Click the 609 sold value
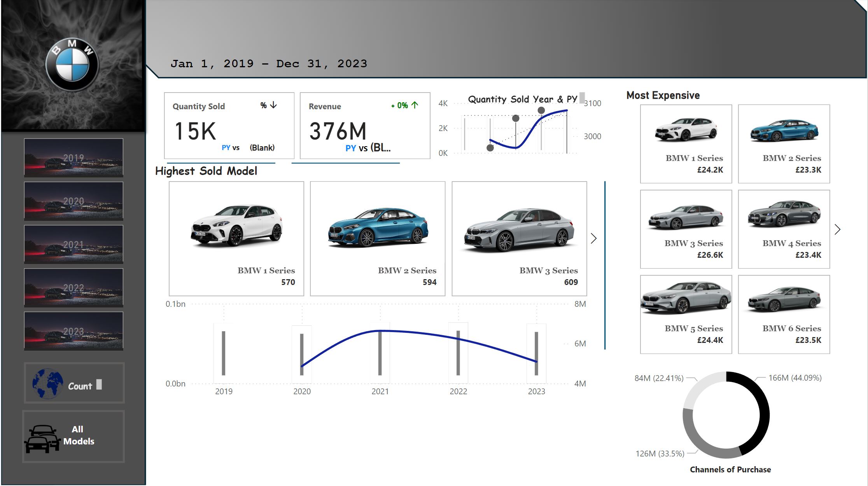Viewport: 868px width, 486px height. pos(571,282)
